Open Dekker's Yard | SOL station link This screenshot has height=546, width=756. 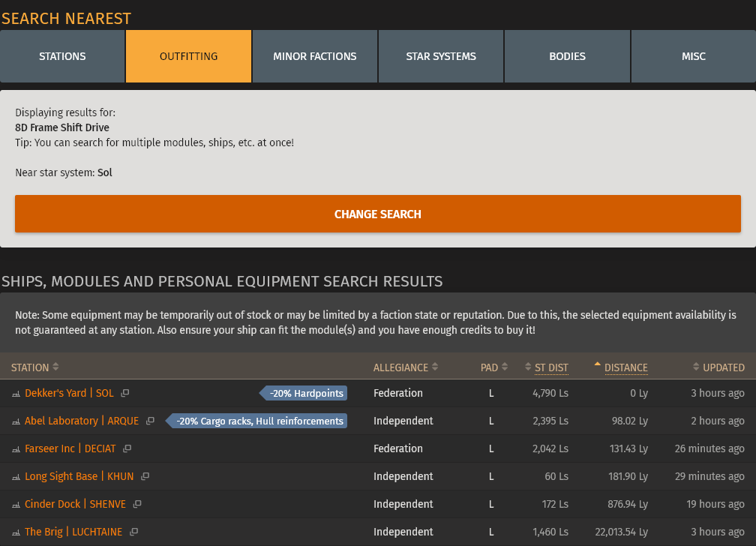pyautogui.click(x=69, y=393)
